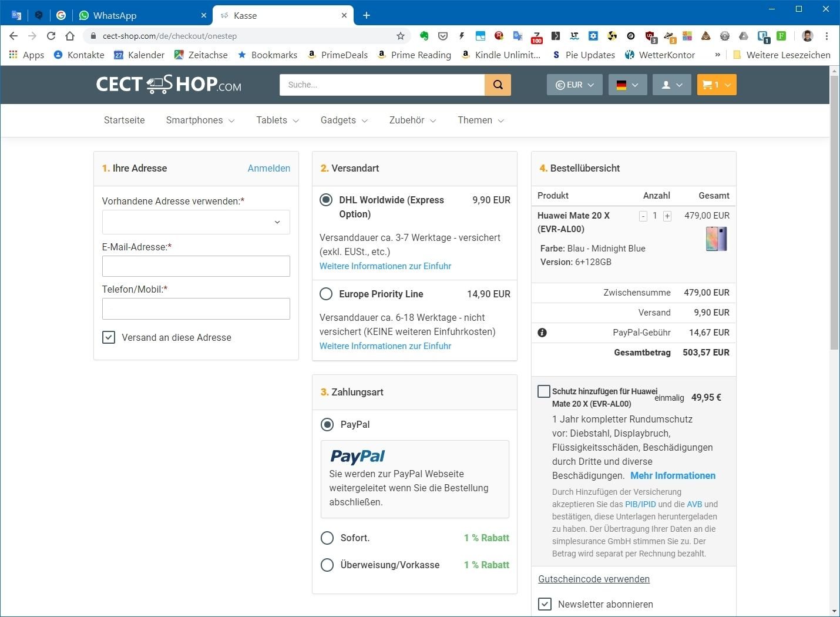
Task: Switch to the WhatsApp tab
Action: [142, 15]
